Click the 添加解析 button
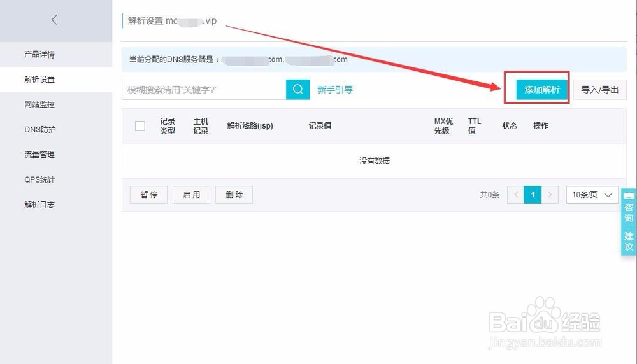Screen dimensions: 637x364 point(541,90)
